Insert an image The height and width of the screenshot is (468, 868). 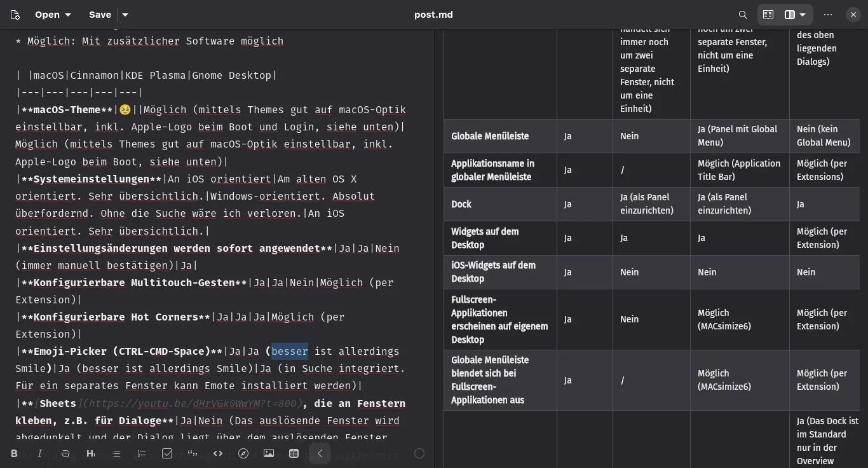coord(269,453)
